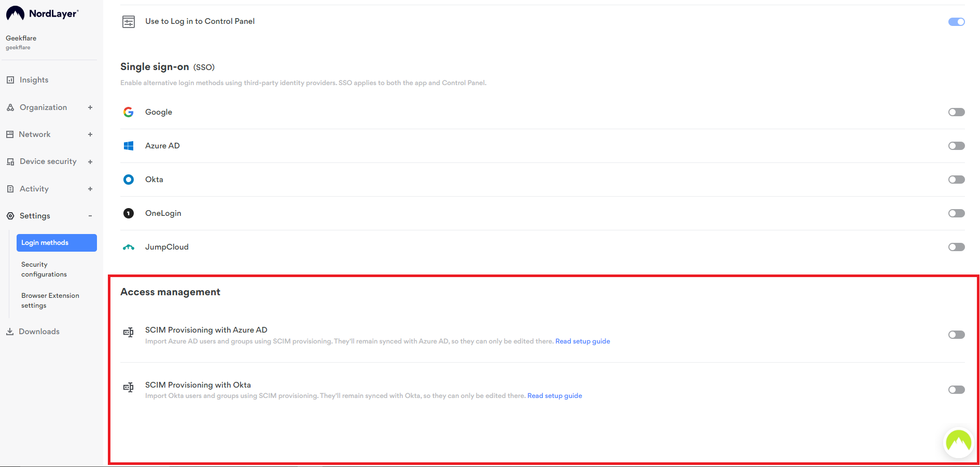Click the Insights chart icon
Viewport: 980px width, 467px height.
click(10, 80)
